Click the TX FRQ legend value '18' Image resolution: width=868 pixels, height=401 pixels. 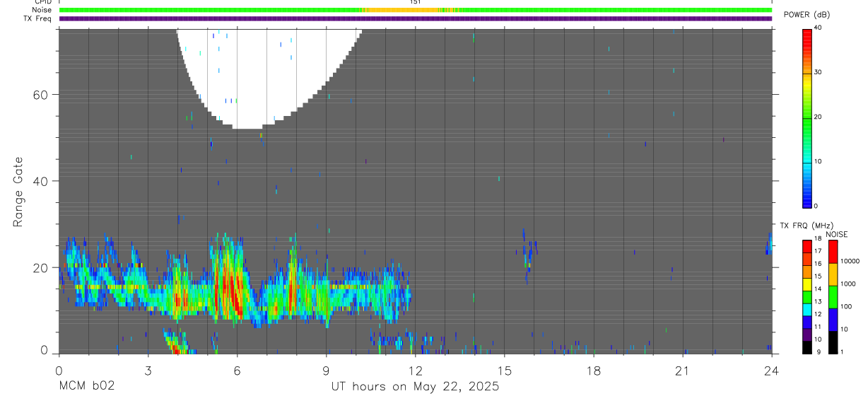817,238
